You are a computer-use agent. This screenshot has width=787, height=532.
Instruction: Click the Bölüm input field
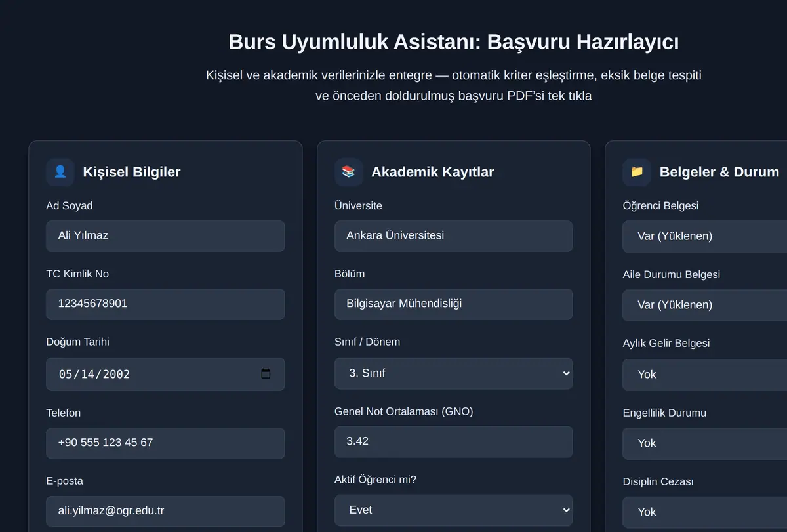454,304
